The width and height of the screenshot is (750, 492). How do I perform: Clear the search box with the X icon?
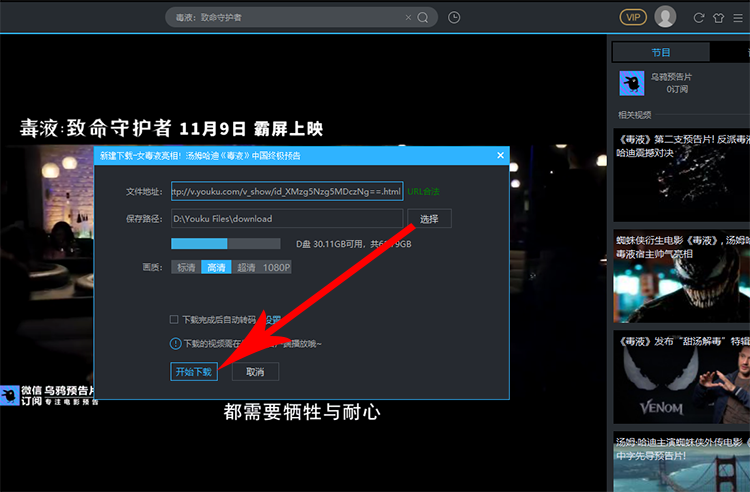pyautogui.click(x=408, y=18)
